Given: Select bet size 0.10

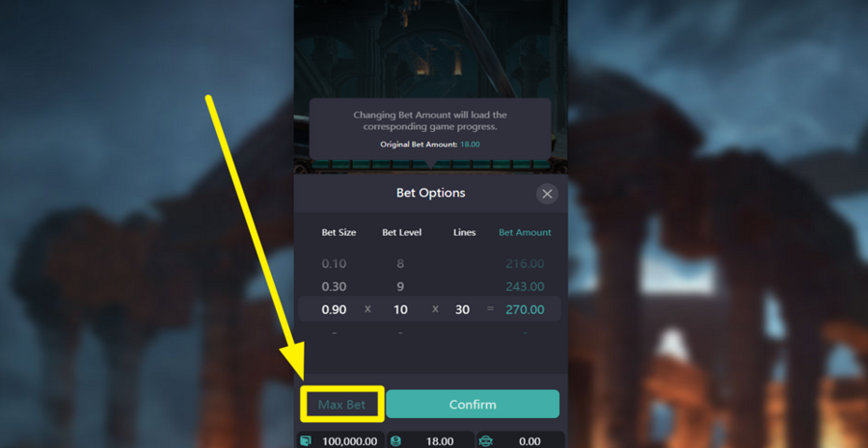Looking at the screenshot, I should pyautogui.click(x=334, y=264).
